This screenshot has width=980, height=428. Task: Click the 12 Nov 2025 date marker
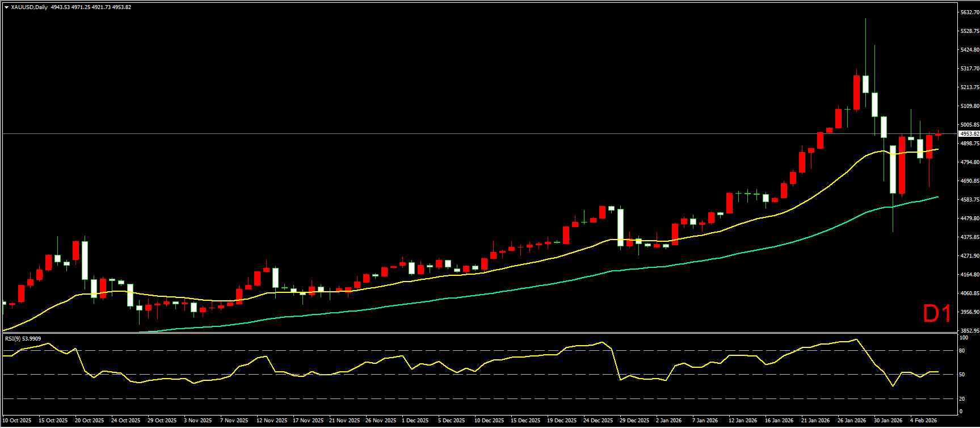271,421
